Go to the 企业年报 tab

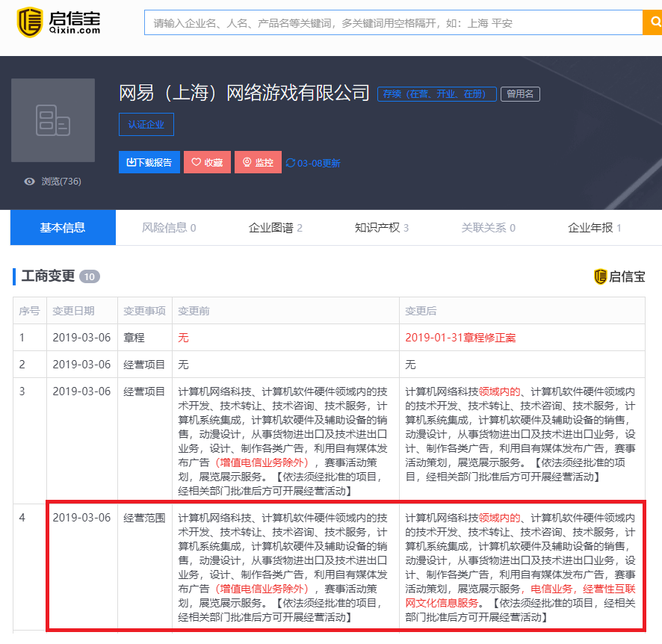[x=594, y=228]
